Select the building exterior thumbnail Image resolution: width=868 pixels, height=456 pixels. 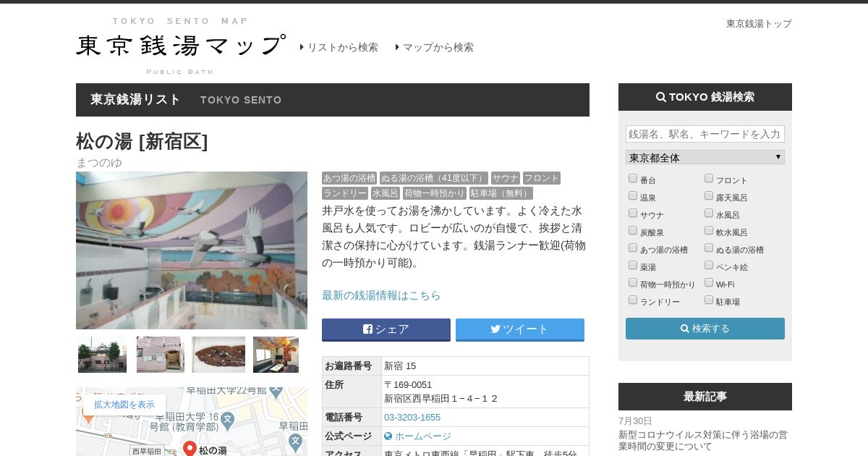102,355
